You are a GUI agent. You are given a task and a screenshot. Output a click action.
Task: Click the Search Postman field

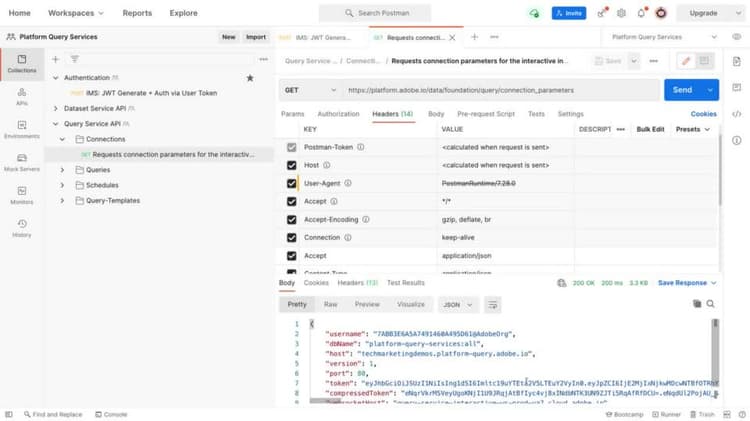(x=375, y=13)
